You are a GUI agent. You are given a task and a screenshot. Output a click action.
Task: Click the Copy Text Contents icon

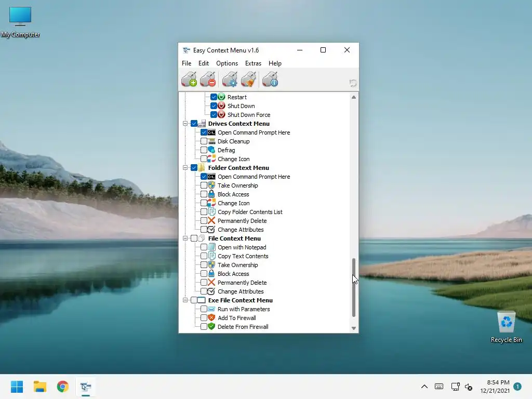212,256
